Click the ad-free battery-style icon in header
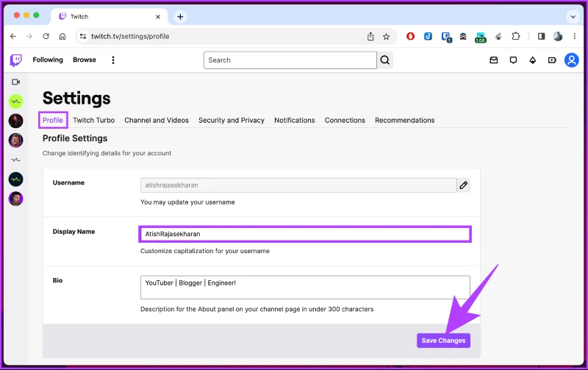Image resolution: width=588 pixels, height=370 pixels. click(x=552, y=60)
